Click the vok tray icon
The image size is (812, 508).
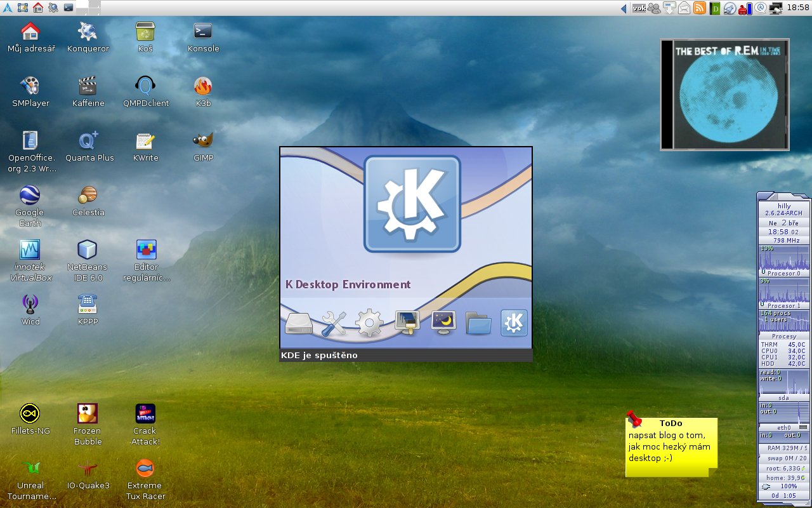click(x=639, y=8)
